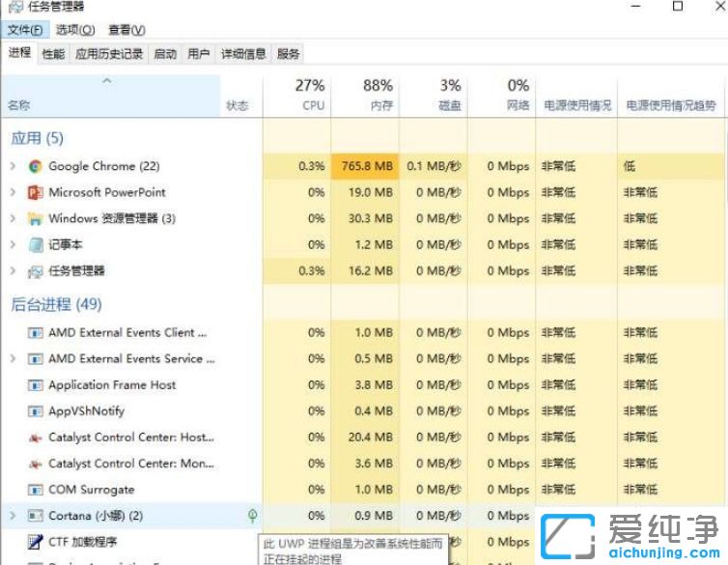Click the Windows 资源管理器 folder icon
Viewport: 728px width, 565px height.
pos(36,218)
